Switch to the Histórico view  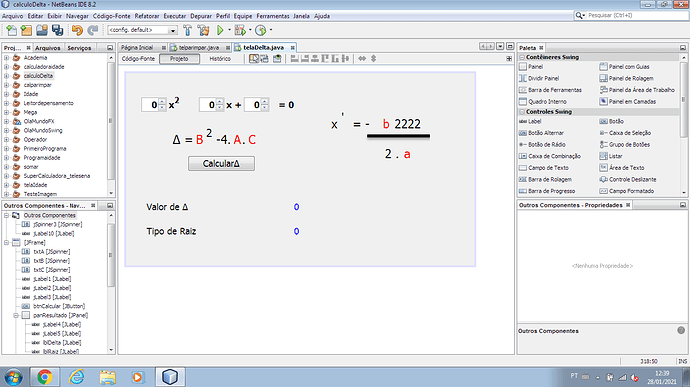click(220, 59)
